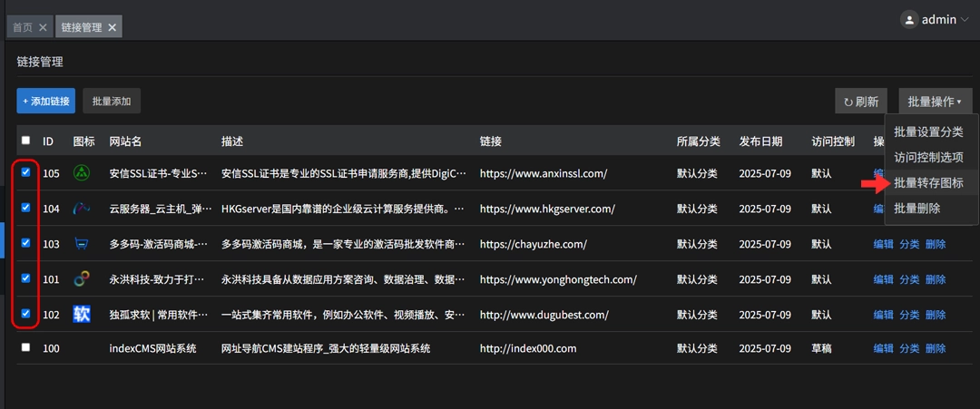Check the checkbox for row ID 100
Viewport: 980px width, 409px height.
[25, 347]
